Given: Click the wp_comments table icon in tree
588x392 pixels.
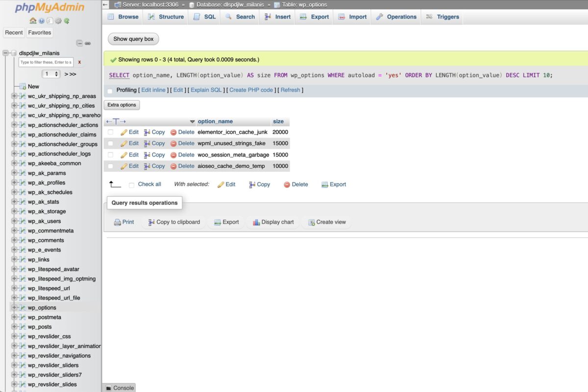Looking at the screenshot, I should click(23, 240).
